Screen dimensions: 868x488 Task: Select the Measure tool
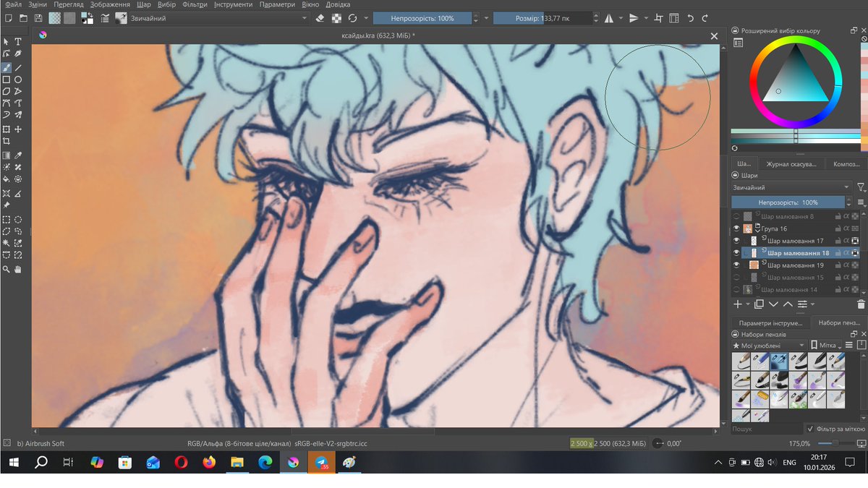pyautogui.click(x=18, y=193)
